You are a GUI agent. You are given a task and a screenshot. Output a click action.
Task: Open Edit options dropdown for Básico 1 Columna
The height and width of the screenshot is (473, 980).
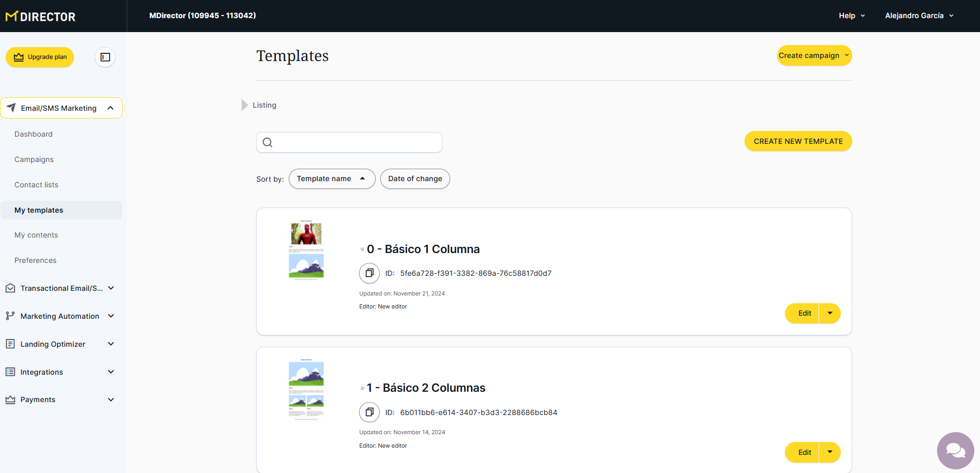830,314
